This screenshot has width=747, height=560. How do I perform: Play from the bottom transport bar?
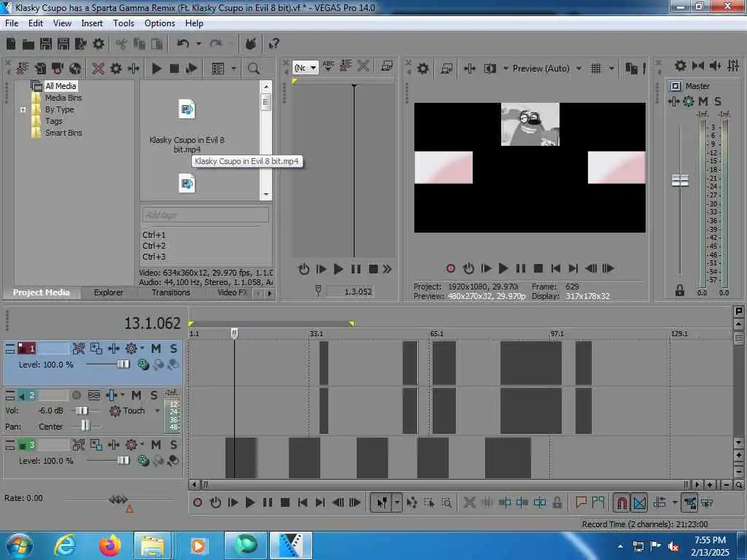coord(249,502)
